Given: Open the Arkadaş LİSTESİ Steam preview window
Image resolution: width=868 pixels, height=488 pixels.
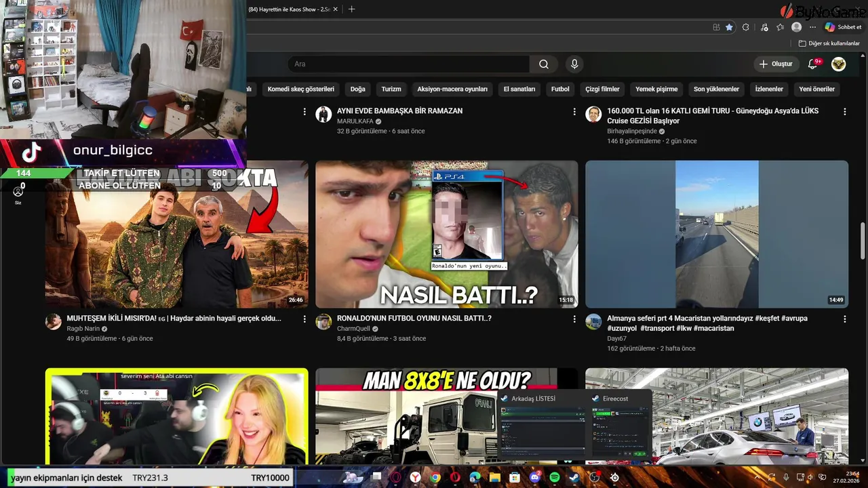Looking at the screenshot, I should pyautogui.click(x=542, y=425).
